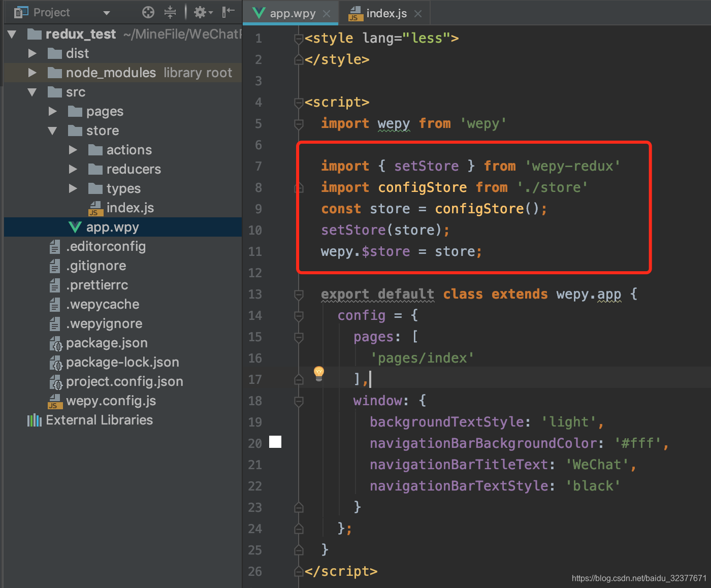Fold the pages array on line 15
The image size is (711, 588).
coord(299,337)
